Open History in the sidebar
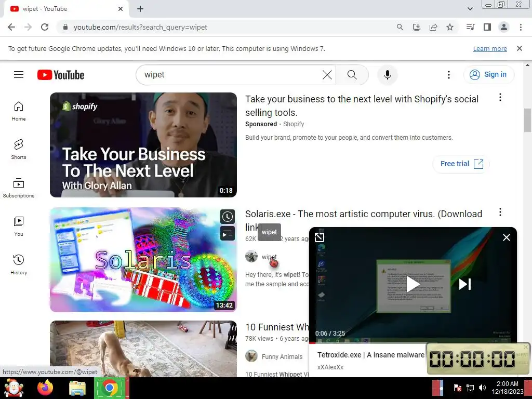 coord(19,264)
